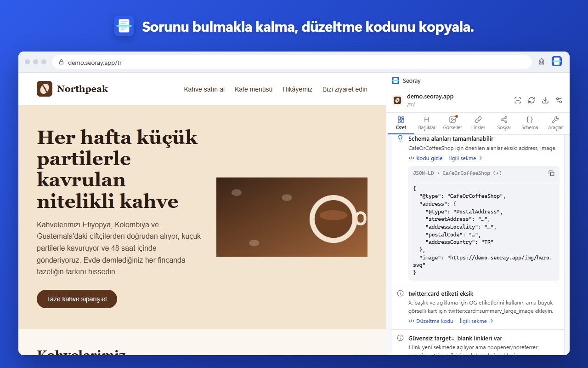This screenshot has width=588, height=368.
Task: Open the browser extensions puzzle icon
Action: [x=542, y=62]
